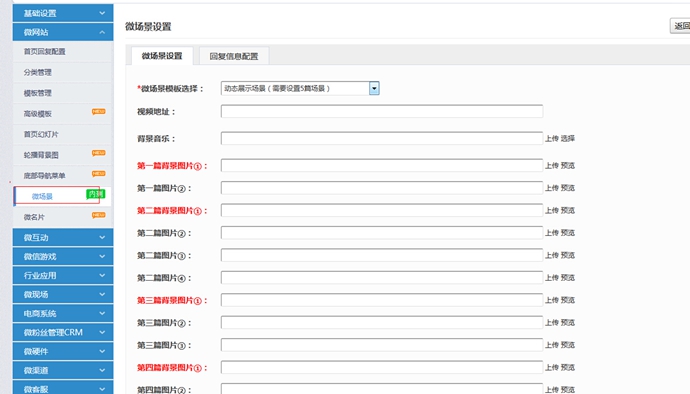Click 预览 for 第二篇图片②
The width and height of the screenshot is (690, 394).
tap(568, 233)
